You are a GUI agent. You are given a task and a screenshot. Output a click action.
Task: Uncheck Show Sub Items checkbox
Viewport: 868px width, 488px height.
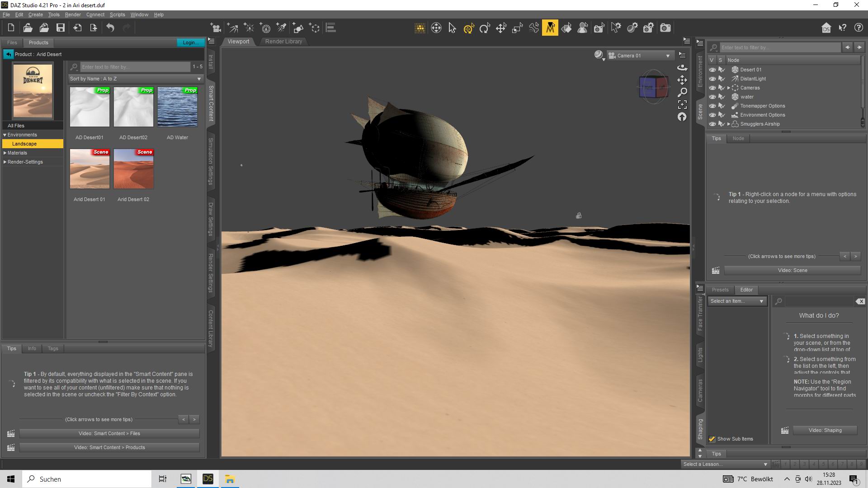tap(712, 439)
